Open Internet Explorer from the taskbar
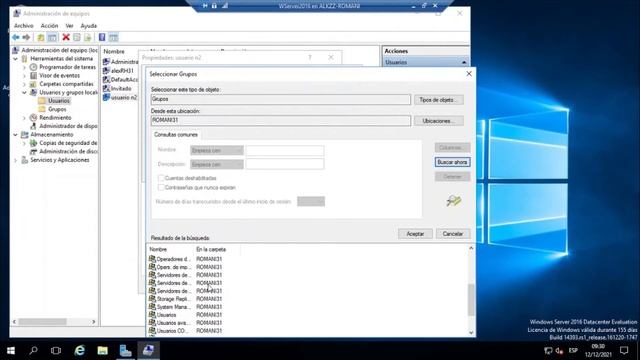640x360 pixels. (x=79, y=351)
